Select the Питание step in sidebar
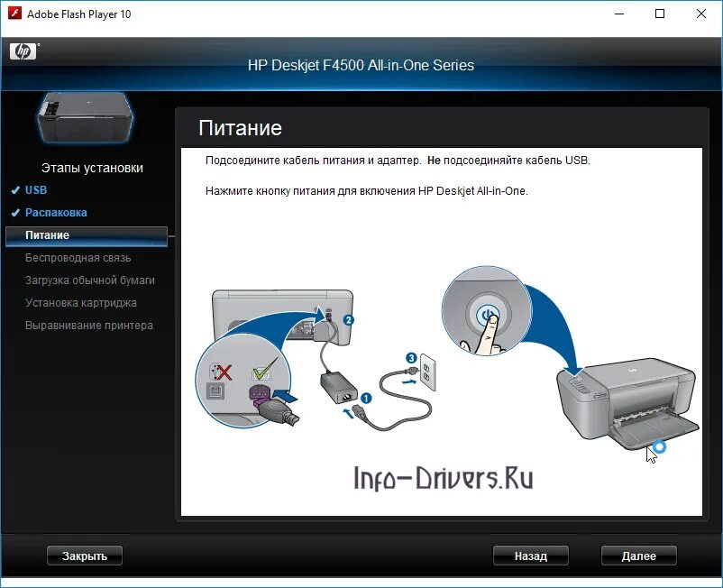 click(87, 235)
